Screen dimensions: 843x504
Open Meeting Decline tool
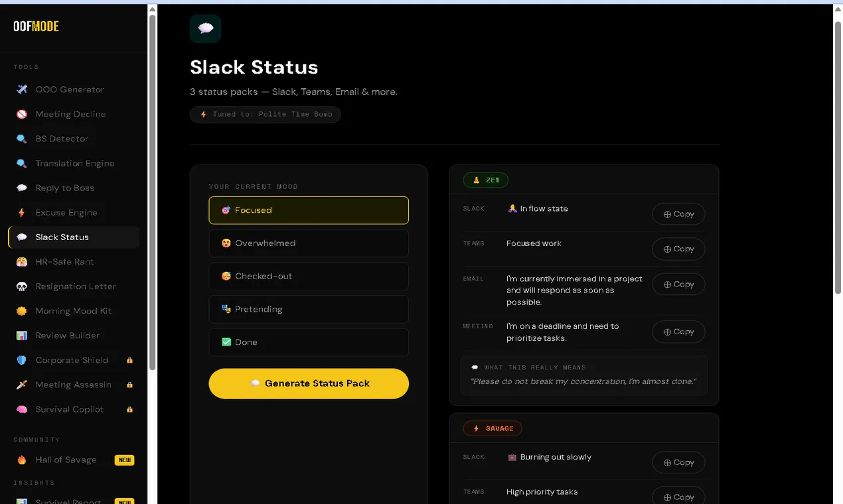click(74, 114)
